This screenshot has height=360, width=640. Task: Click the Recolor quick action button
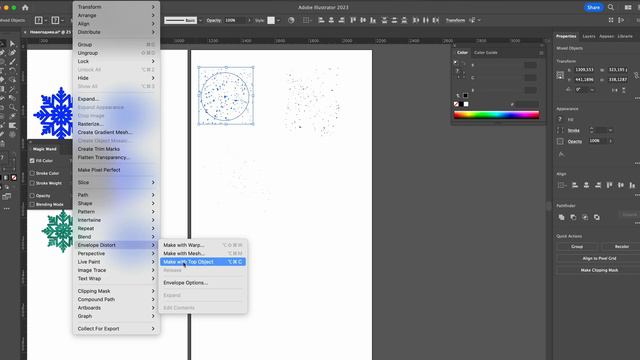(x=621, y=247)
